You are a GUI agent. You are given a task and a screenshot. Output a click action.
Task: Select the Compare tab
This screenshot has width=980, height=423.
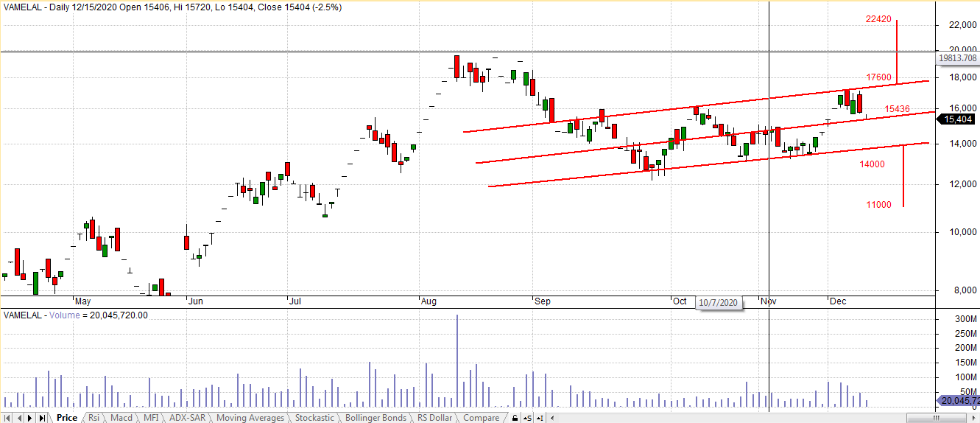481,418
